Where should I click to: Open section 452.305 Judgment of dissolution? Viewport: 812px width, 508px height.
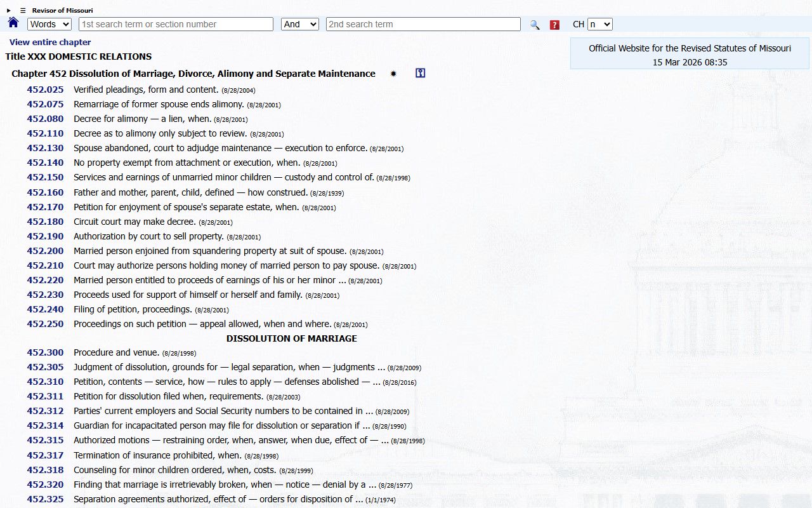coord(45,367)
